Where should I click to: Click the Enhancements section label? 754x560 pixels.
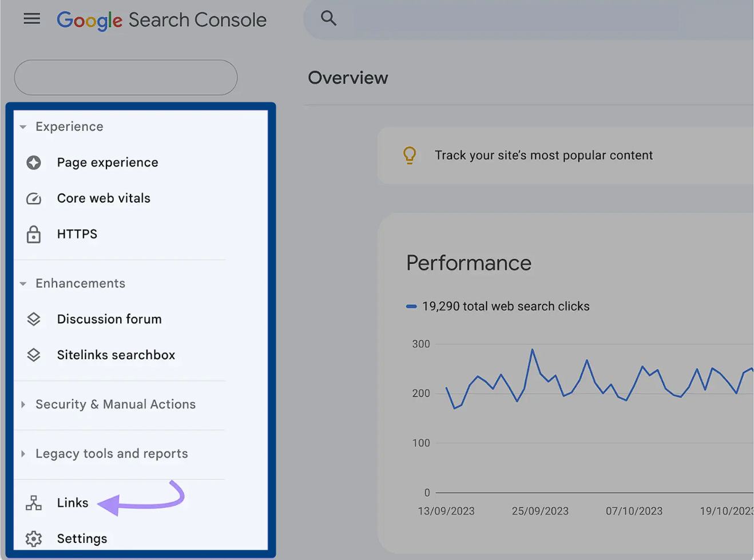pos(80,284)
